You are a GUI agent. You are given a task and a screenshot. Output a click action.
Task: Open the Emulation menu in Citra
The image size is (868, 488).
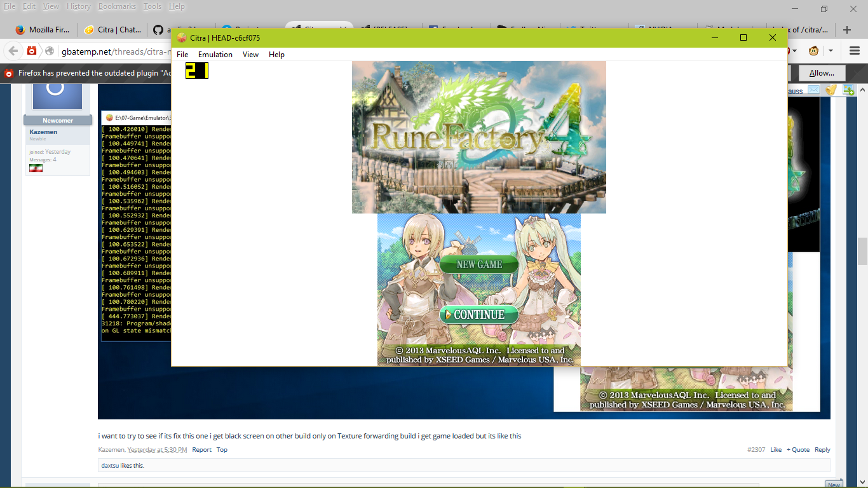[x=215, y=55]
